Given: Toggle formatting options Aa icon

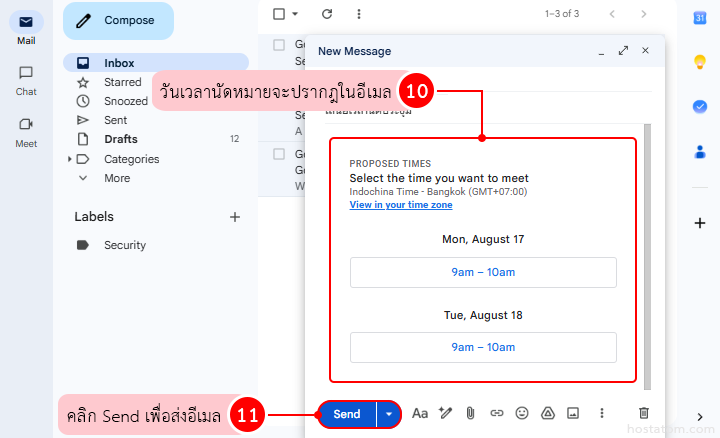Looking at the screenshot, I should coord(420,414).
